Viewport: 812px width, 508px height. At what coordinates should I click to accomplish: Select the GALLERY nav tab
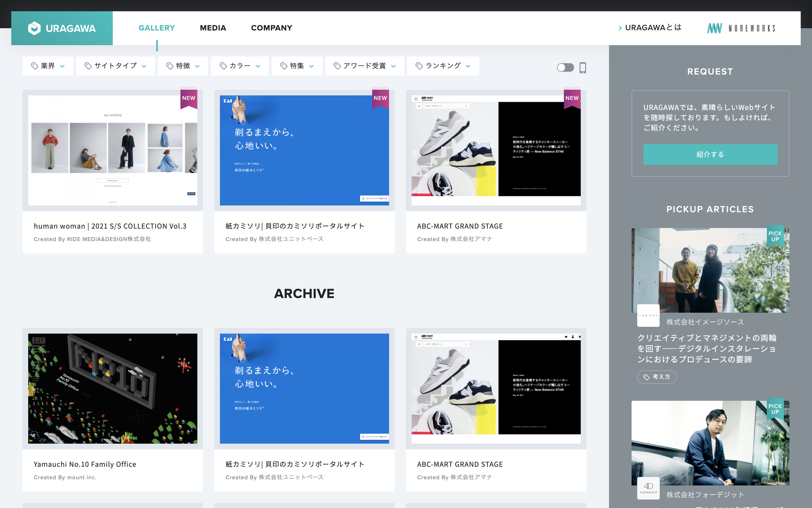pyautogui.click(x=157, y=28)
